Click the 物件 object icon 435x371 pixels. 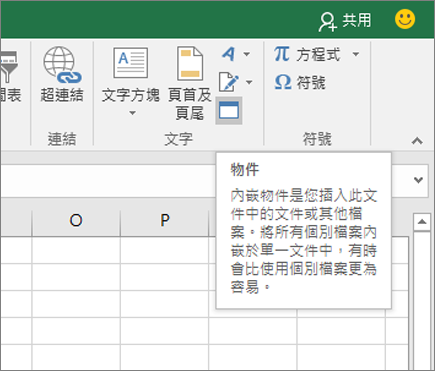(x=229, y=111)
